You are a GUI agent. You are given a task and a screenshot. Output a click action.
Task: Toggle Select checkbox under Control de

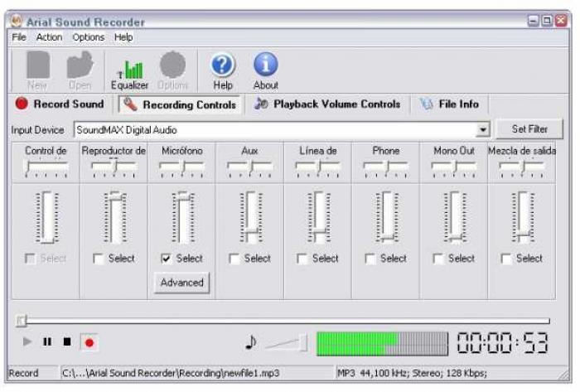[30, 259]
